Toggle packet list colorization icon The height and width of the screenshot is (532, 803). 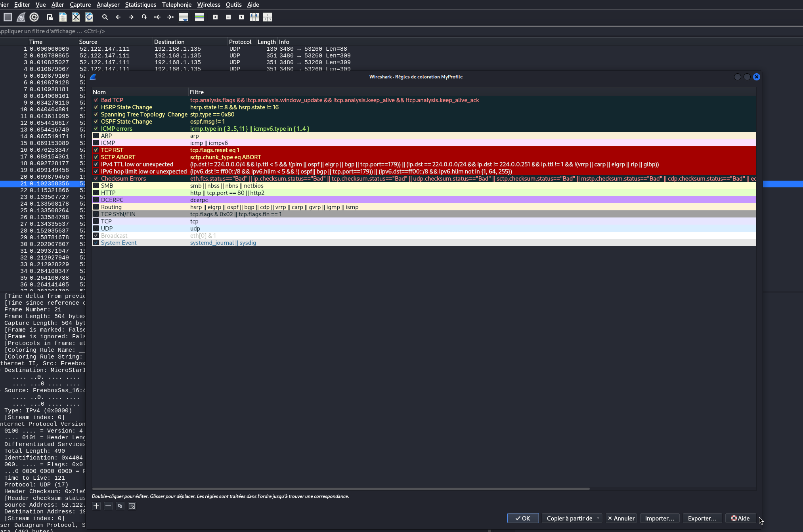point(199,17)
